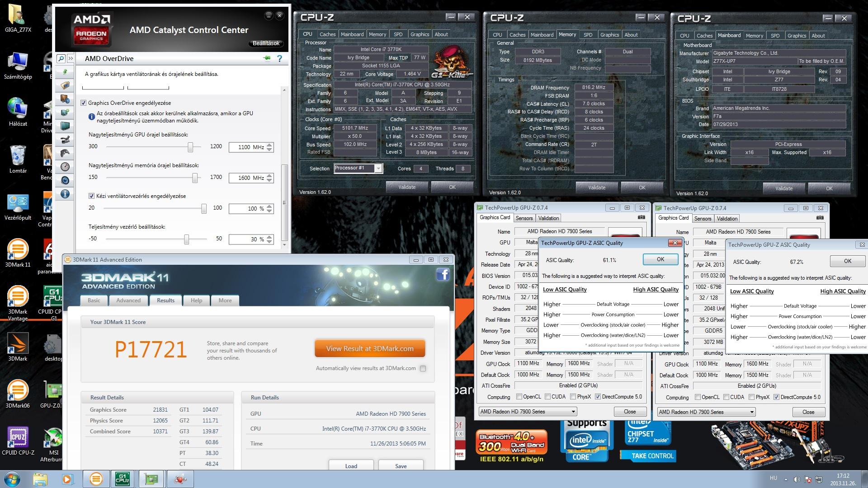Open help question mark in AMD OverDrive
This screenshot has width=868, height=488.
pos(279,58)
